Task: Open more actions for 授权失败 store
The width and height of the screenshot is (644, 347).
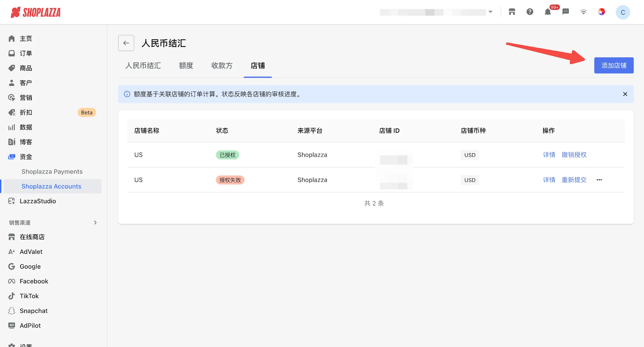Action: pos(599,180)
